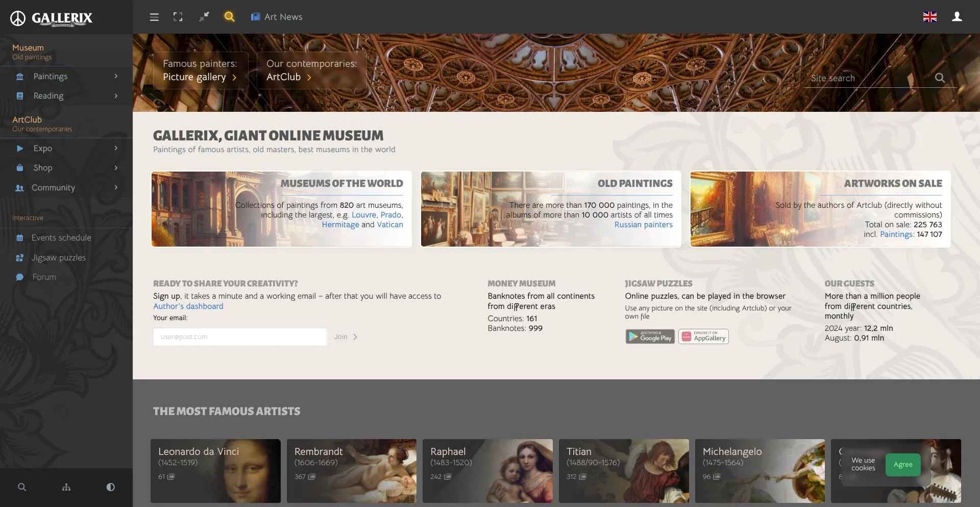This screenshot has height=507, width=980.
Task: Open the Leonardo da Vinci artist card
Action: coord(215,471)
